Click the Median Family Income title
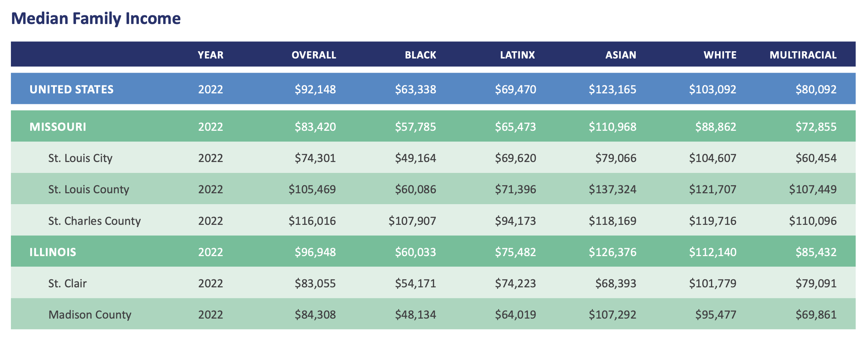This screenshot has width=868, height=348. tap(96, 19)
